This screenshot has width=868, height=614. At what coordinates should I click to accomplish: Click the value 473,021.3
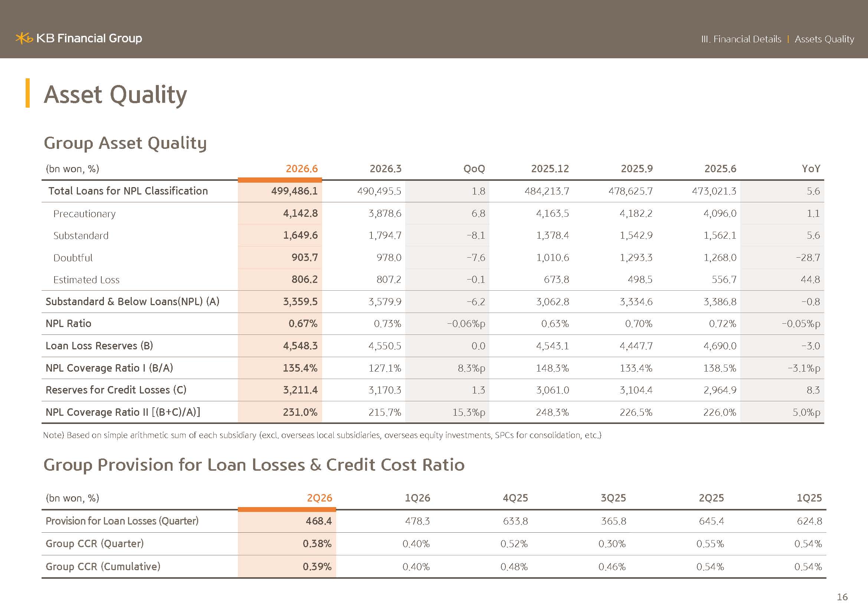[x=714, y=191]
